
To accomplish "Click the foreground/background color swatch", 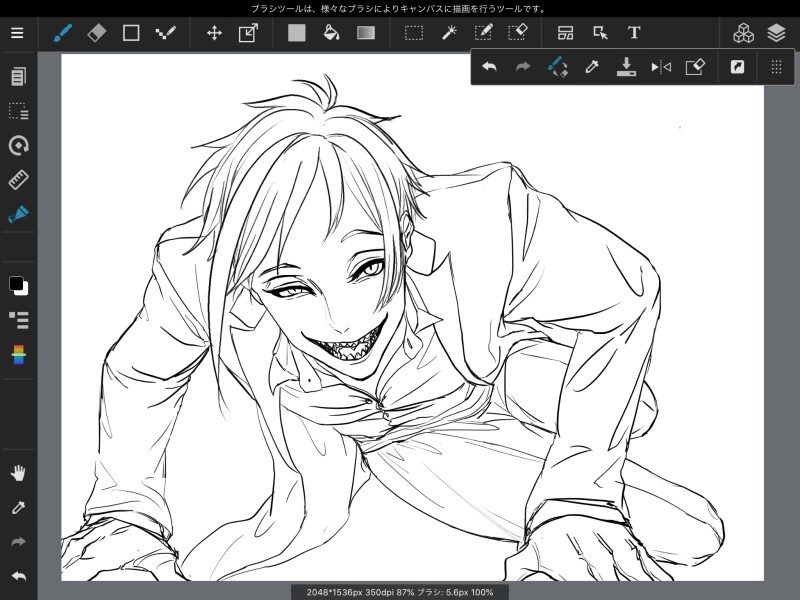I will (x=18, y=286).
